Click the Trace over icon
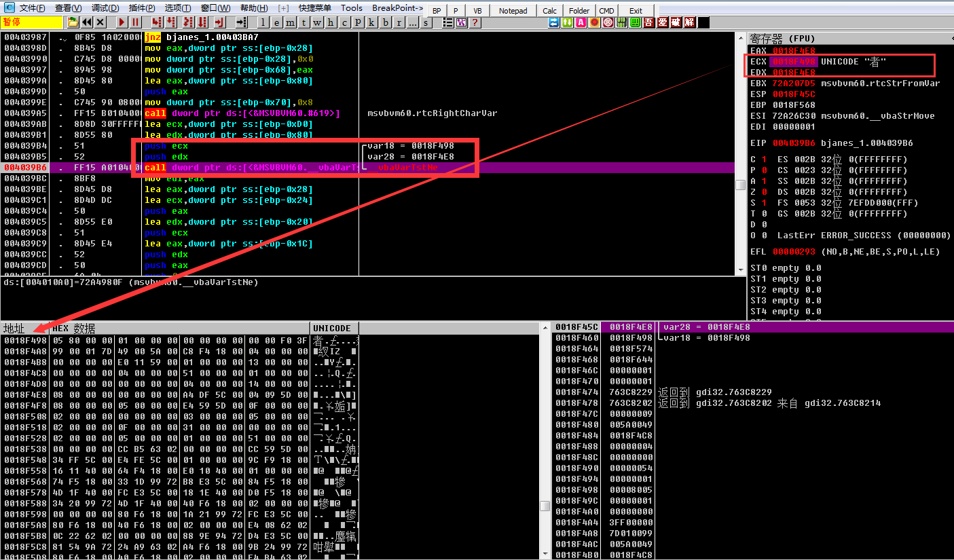Image resolution: width=954 pixels, height=560 pixels. pyautogui.click(x=202, y=22)
